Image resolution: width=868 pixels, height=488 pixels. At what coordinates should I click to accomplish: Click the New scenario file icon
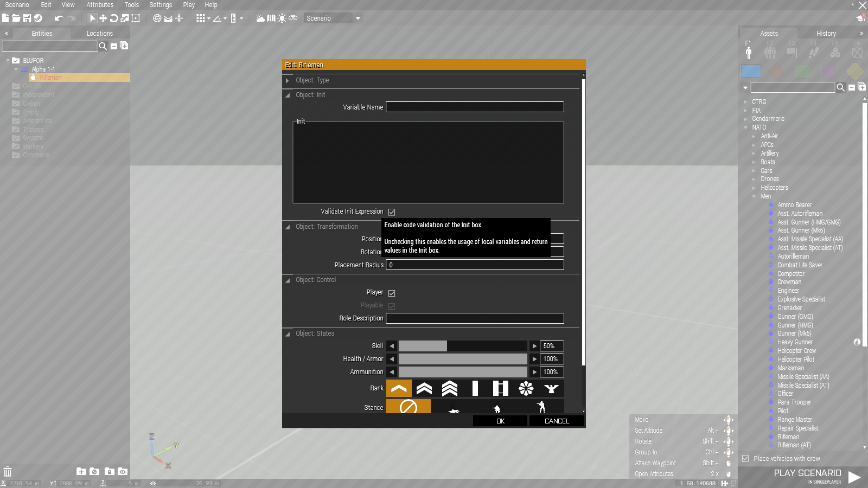click(5, 18)
